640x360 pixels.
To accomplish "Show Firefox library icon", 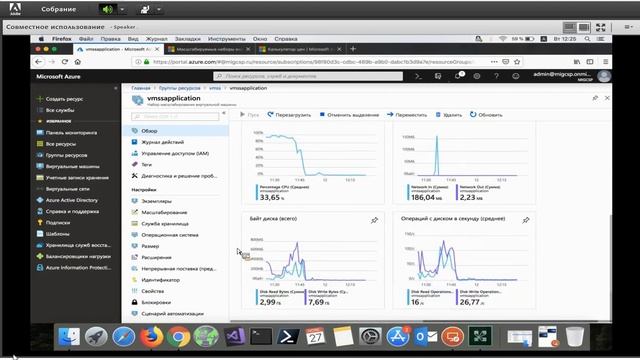I will pos(577,62).
